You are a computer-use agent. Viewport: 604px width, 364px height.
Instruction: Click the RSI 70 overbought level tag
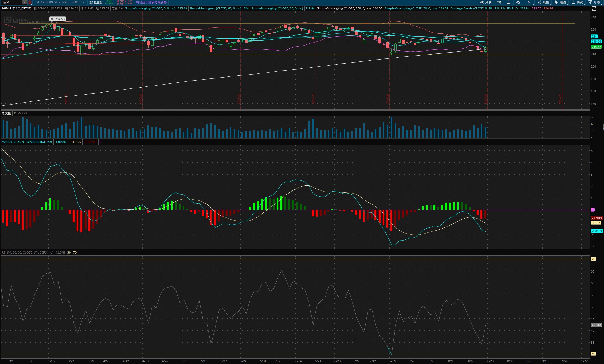tap(593, 259)
